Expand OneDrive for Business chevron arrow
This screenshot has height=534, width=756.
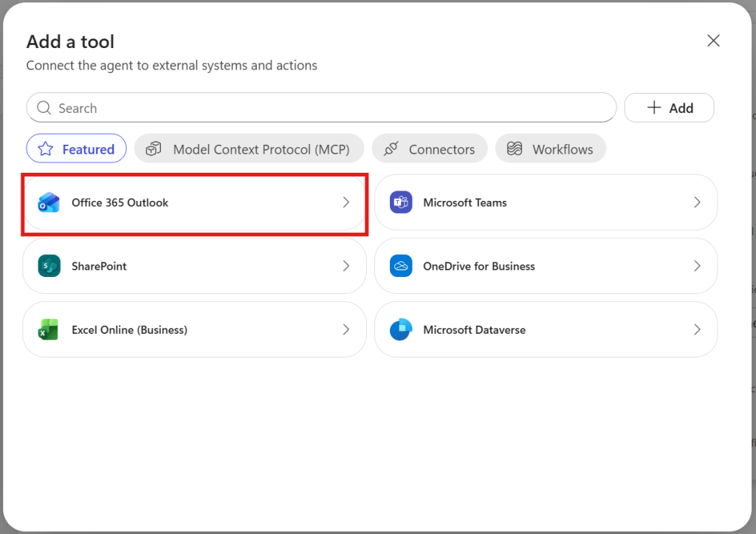[x=697, y=267]
